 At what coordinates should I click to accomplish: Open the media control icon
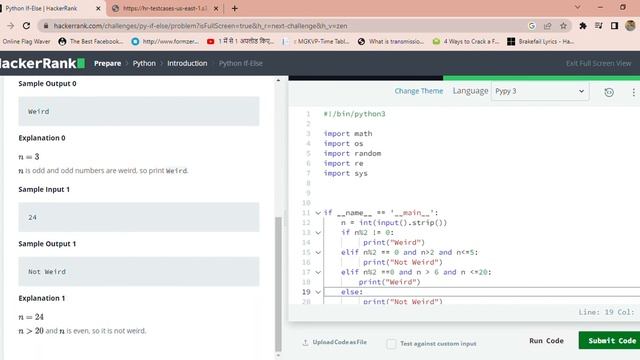599,26
